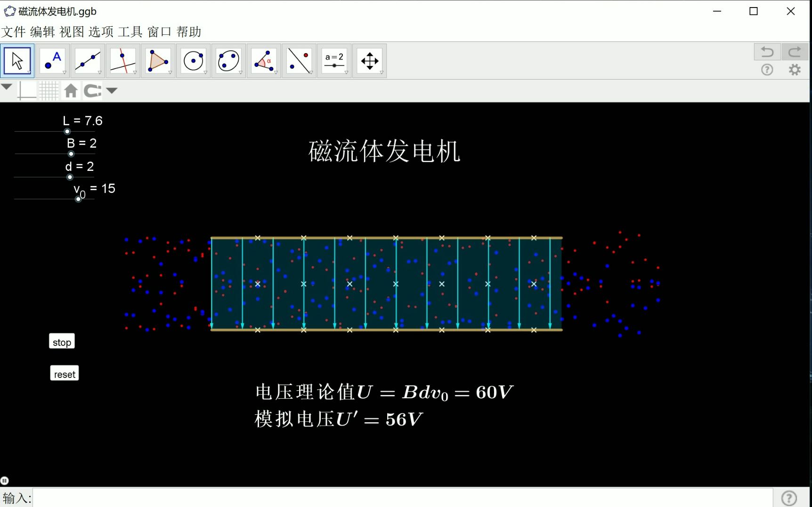This screenshot has height=507, width=812.
Task: Click the point capturing magnet icon
Action: (x=92, y=90)
